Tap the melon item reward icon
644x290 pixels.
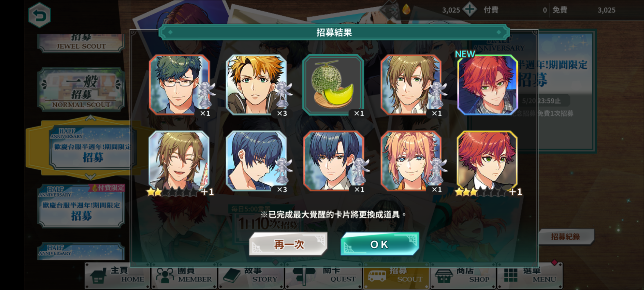click(x=333, y=85)
